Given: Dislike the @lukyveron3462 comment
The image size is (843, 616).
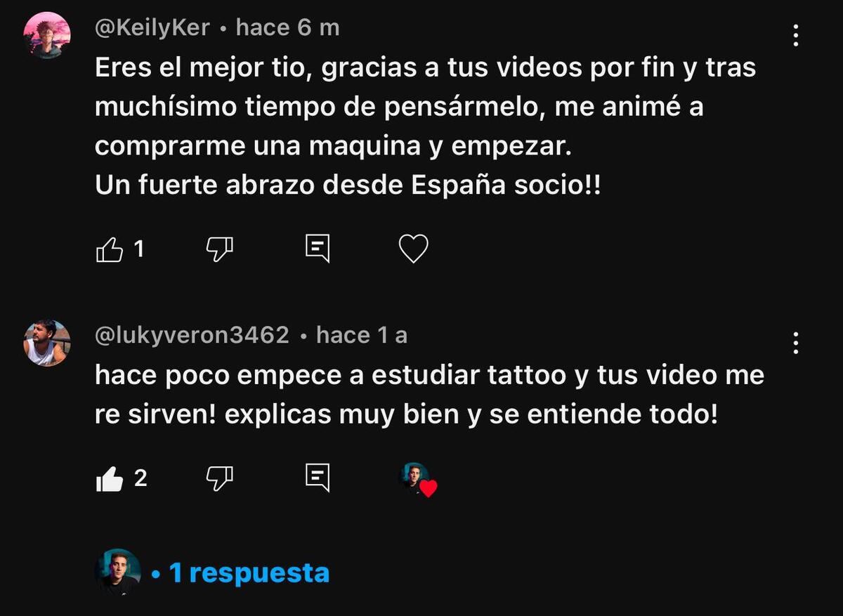Looking at the screenshot, I should tap(220, 479).
